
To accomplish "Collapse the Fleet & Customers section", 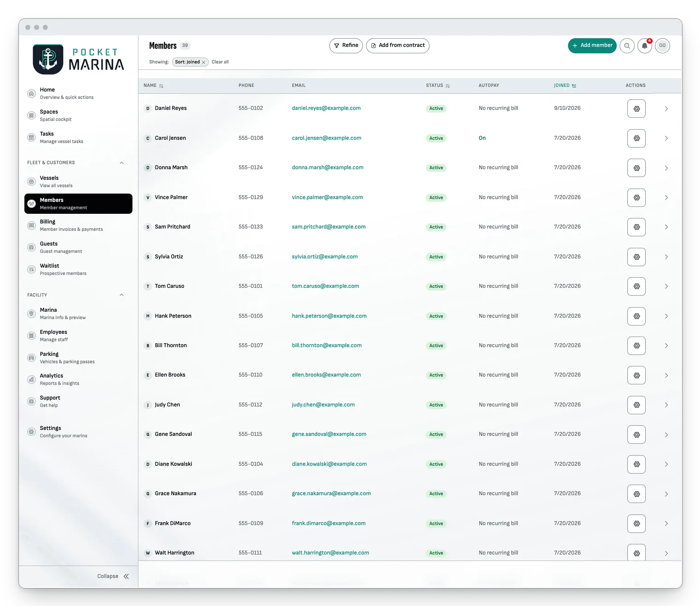I will pos(121,163).
